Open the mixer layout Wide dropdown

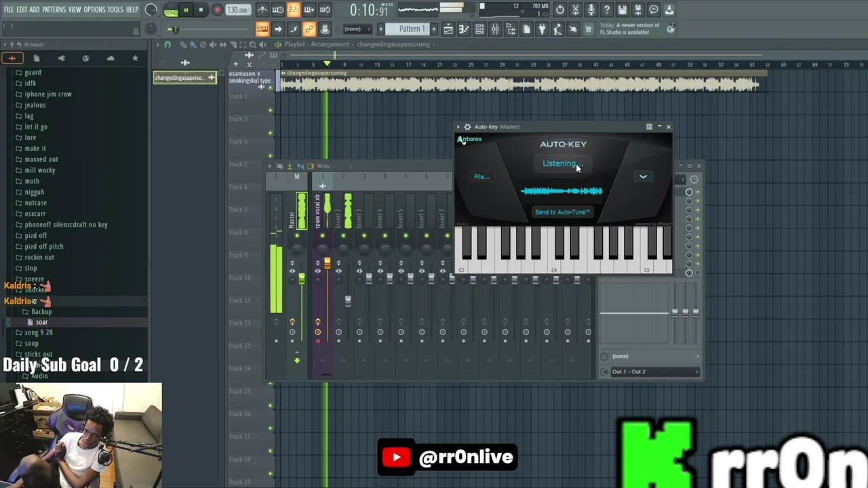[x=323, y=166]
